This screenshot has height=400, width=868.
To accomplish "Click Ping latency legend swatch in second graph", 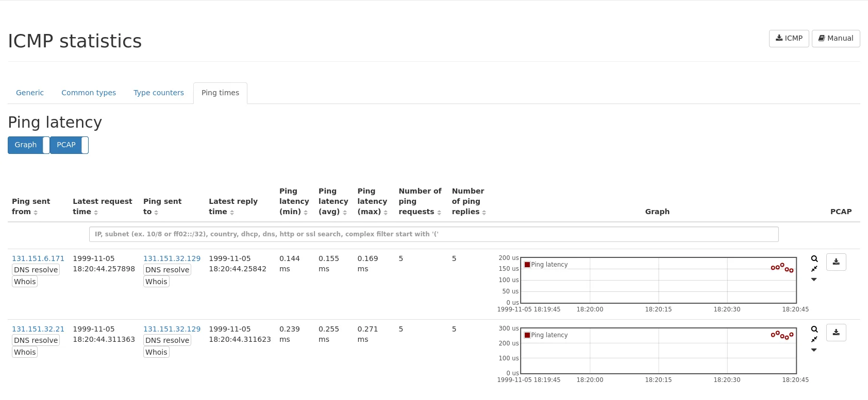I will (x=527, y=335).
